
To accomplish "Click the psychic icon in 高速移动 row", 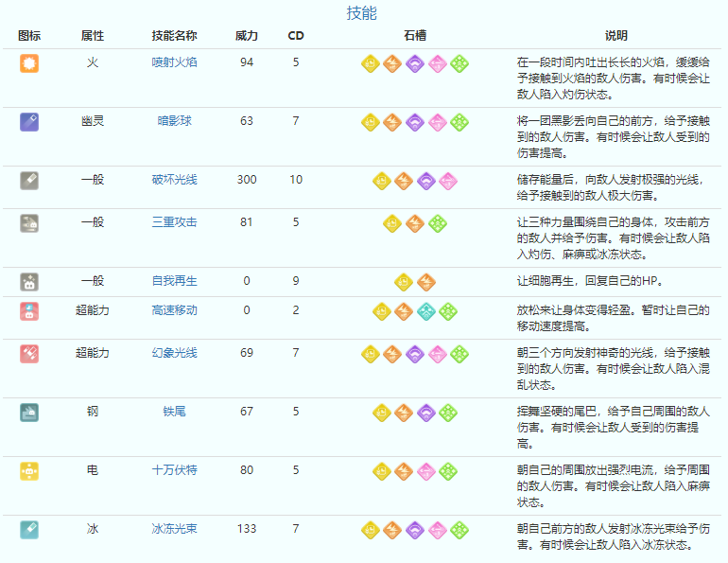I will [29, 310].
